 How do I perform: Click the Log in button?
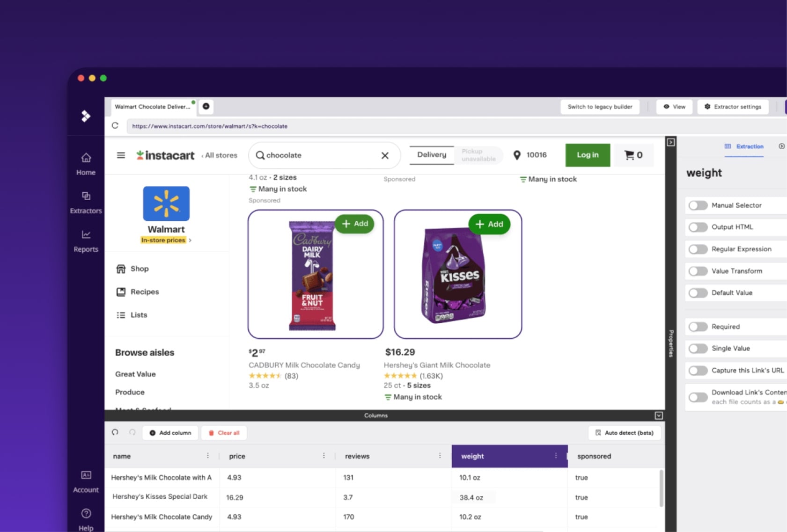[x=588, y=155]
